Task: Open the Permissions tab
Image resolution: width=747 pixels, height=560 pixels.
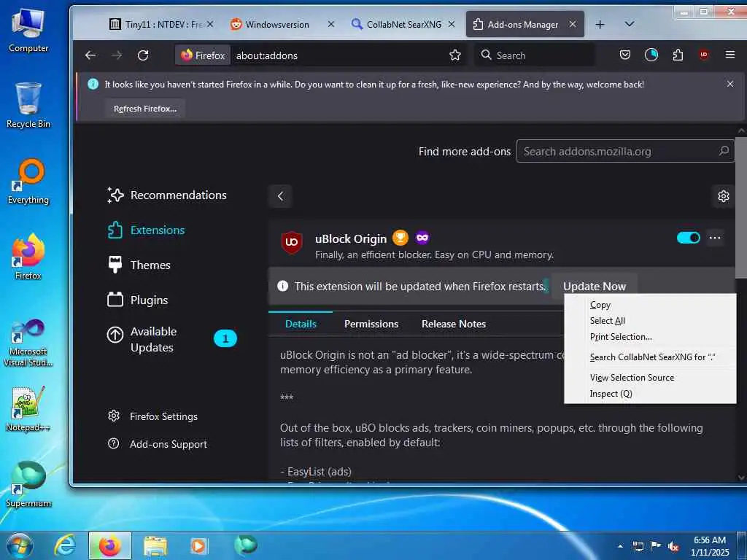Action: tap(371, 324)
